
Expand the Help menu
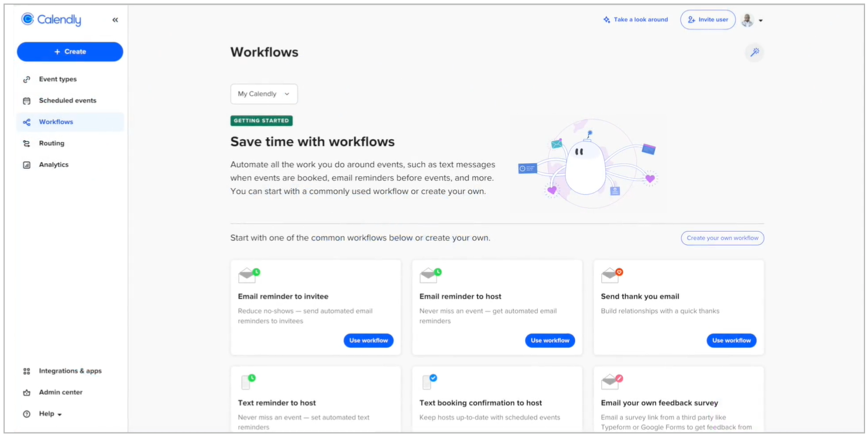(50, 414)
